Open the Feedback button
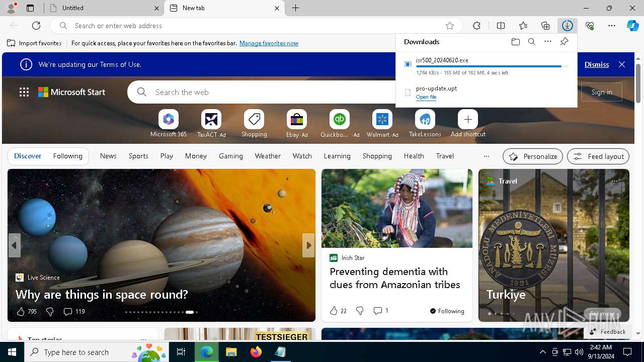Viewport: 644px width, 362px height. [607, 332]
